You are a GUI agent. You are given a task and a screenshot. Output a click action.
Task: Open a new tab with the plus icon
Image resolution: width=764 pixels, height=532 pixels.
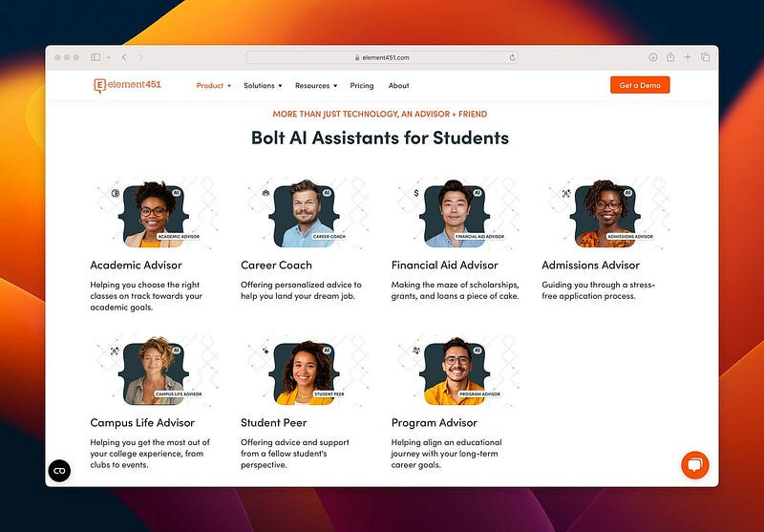point(688,57)
